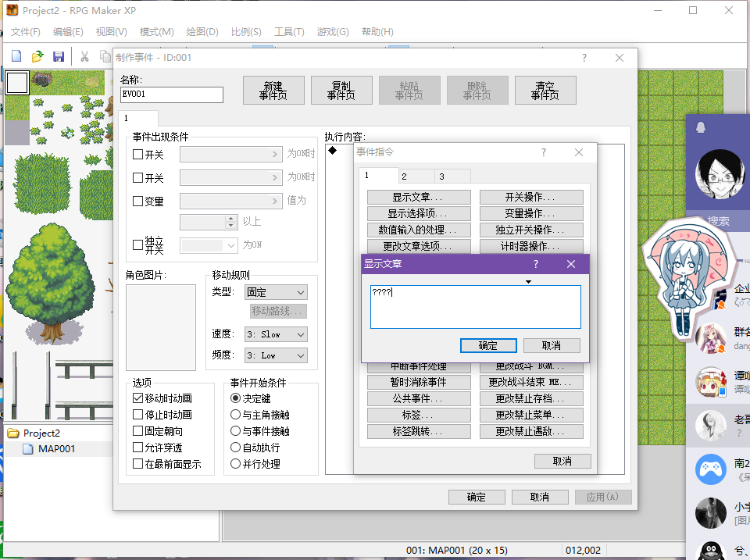Close the 显示文章 dialog
Image resolution: width=750 pixels, height=560 pixels.
pyautogui.click(x=571, y=264)
